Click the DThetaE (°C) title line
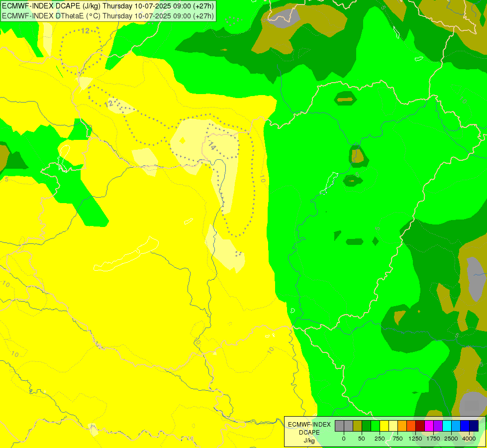 108,16
